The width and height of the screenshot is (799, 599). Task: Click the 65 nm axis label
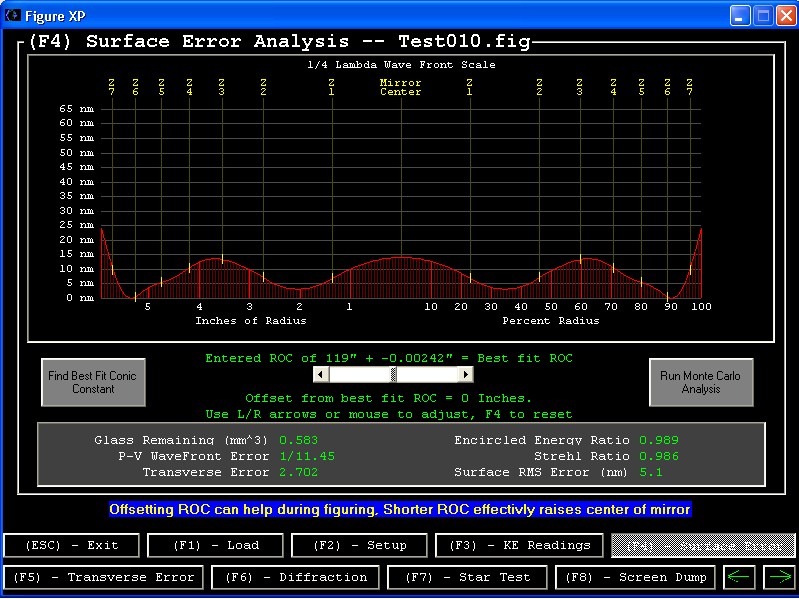click(x=76, y=108)
